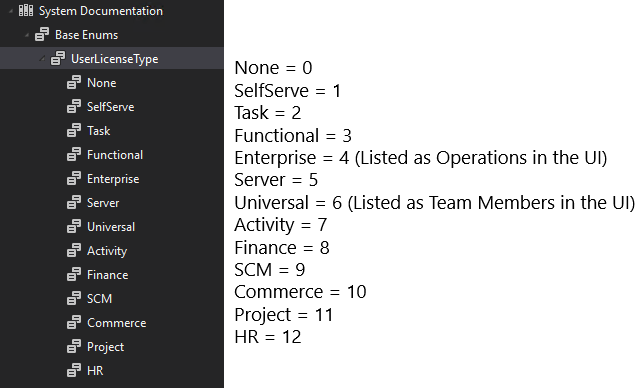This screenshot has height=388, width=644.
Task: Collapse the Base Enums node arrow
Action: coord(27,35)
